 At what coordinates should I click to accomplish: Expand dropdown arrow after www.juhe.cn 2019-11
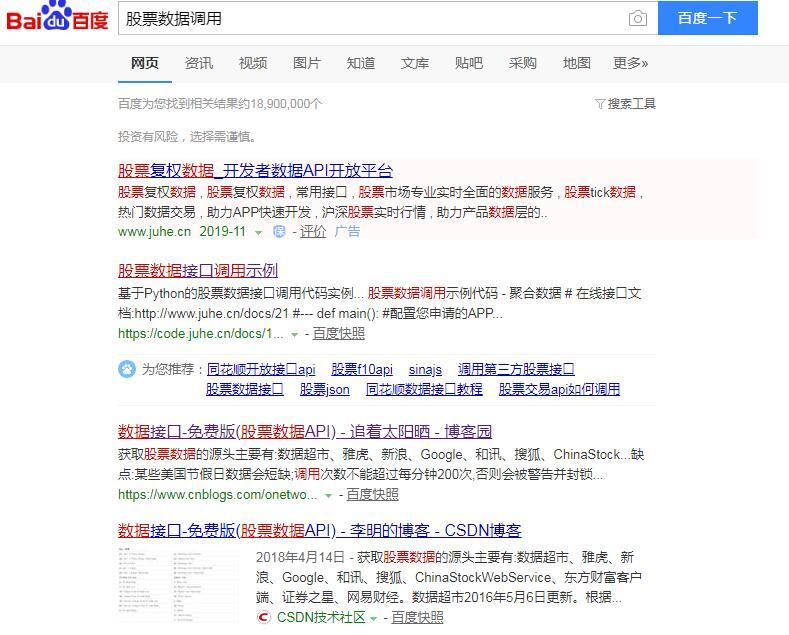[x=259, y=232]
